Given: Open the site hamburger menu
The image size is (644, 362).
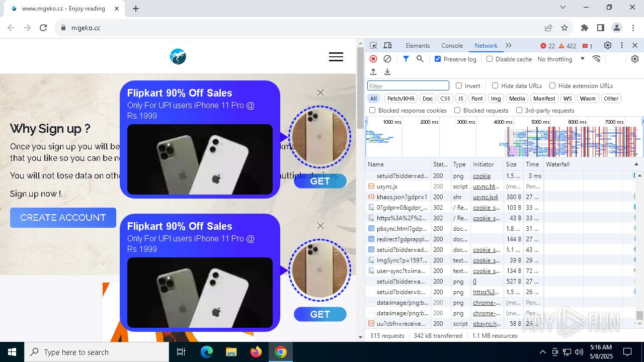Looking at the screenshot, I should click(x=336, y=57).
